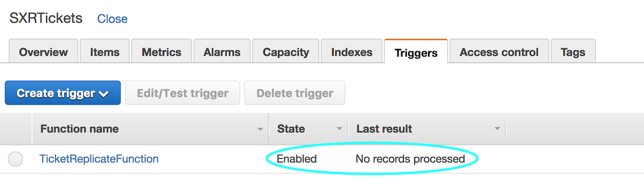Close the SXRTickets table panel
644x195 pixels.
pos(112,19)
